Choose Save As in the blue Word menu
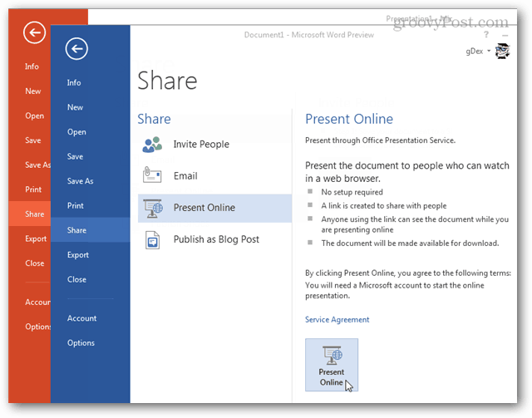Image resolution: width=532 pixels, height=418 pixels. click(x=80, y=181)
